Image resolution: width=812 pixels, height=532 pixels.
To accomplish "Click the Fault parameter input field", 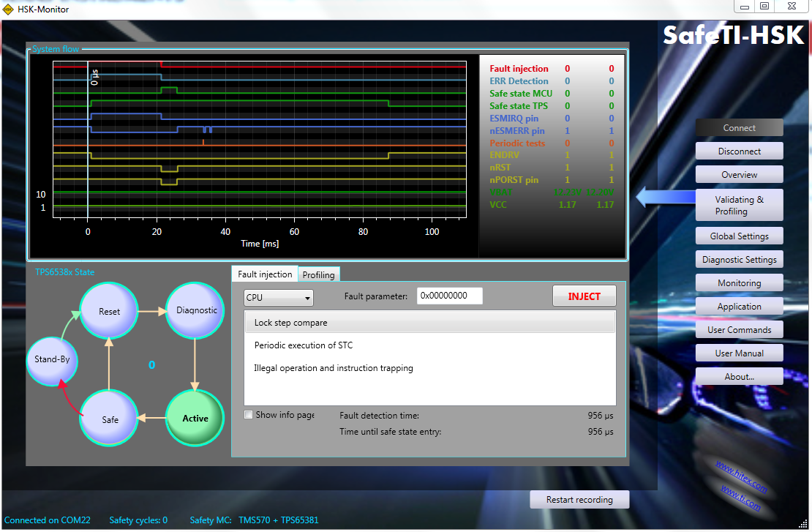I will pyautogui.click(x=449, y=296).
